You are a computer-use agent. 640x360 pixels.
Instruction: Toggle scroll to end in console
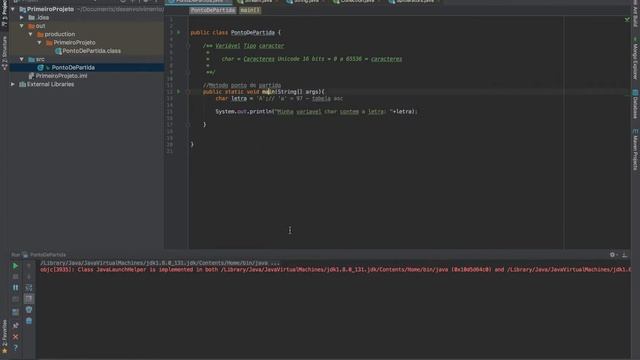pos(29,299)
